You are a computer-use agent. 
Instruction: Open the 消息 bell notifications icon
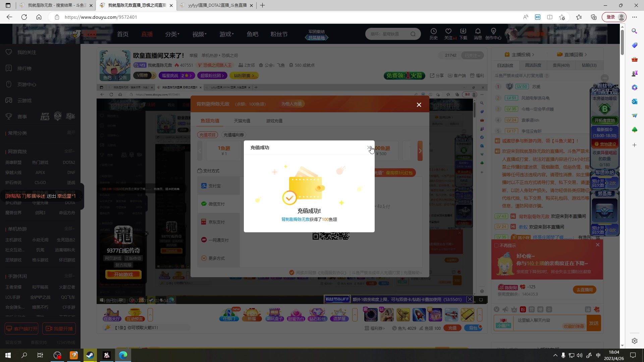pos(478,34)
